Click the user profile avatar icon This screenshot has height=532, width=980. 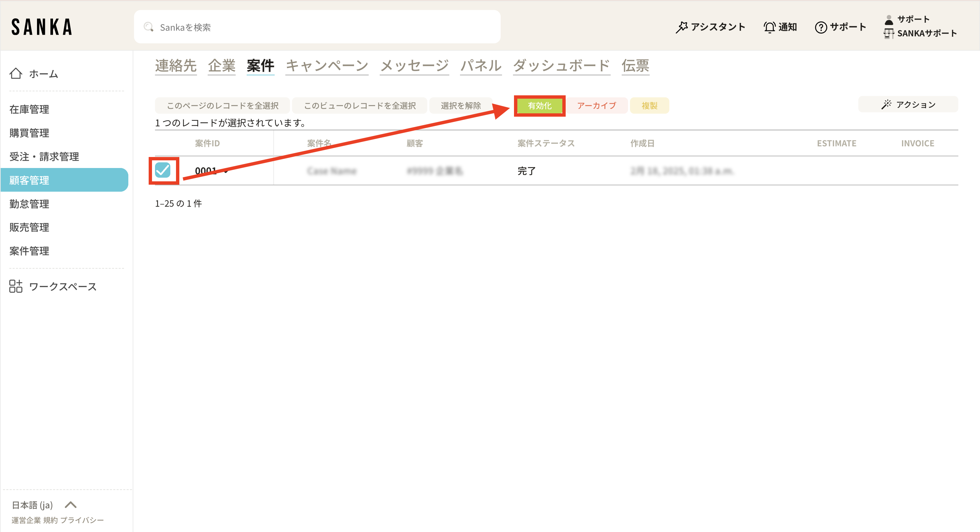tap(889, 19)
